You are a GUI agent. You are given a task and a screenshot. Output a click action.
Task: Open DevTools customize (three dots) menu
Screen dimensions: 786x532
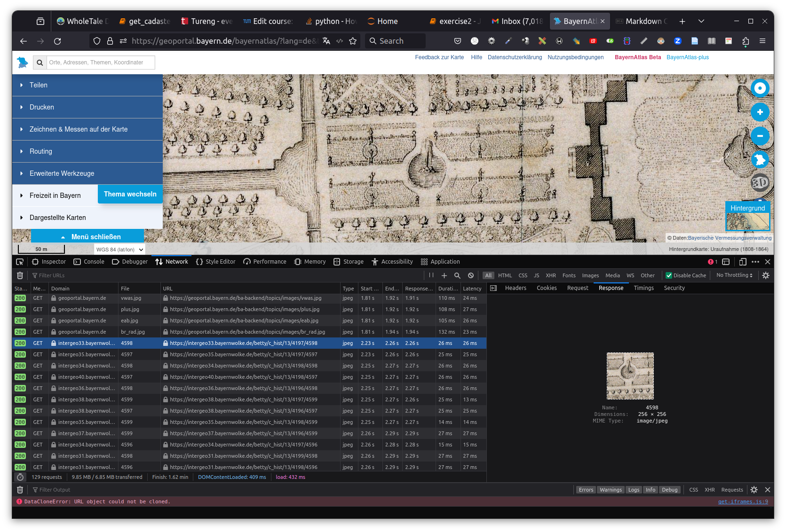[x=755, y=262]
